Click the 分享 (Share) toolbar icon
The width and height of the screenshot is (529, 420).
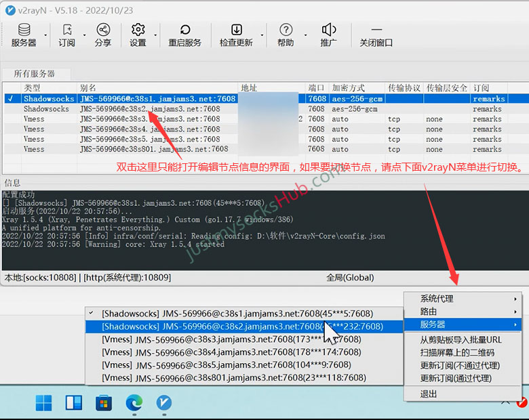click(x=103, y=35)
